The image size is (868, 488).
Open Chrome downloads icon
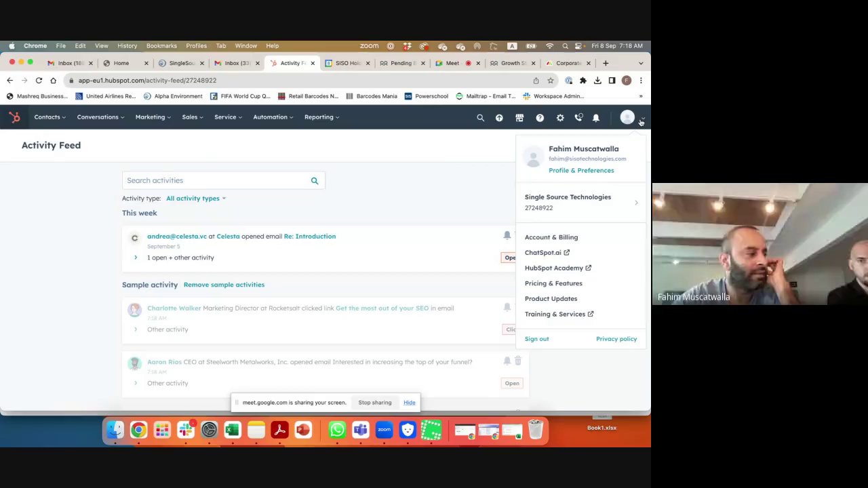coord(597,80)
